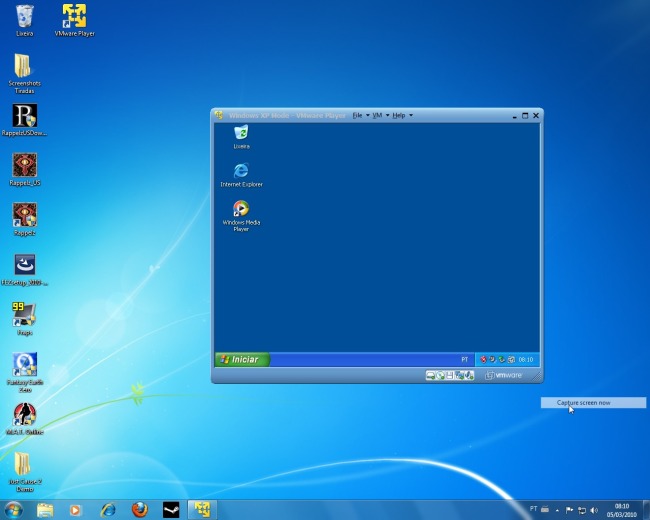Click the VMware Player taskbar button
The image size is (650, 520).
[x=203, y=510]
